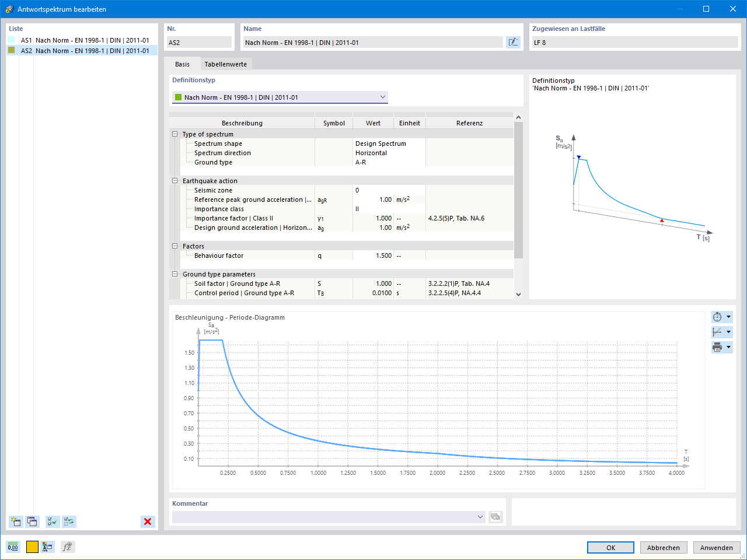The height and width of the screenshot is (560, 747).
Task: Collapse the Type of spectrum group
Action: tap(174, 134)
